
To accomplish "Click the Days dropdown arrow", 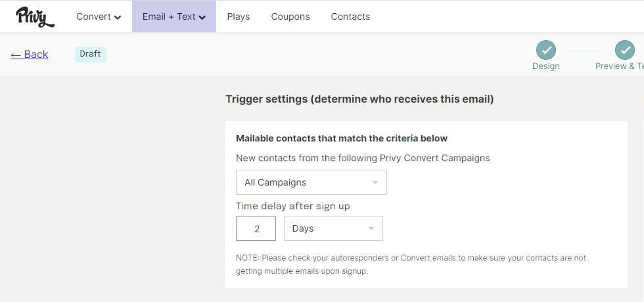I will click(x=371, y=228).
